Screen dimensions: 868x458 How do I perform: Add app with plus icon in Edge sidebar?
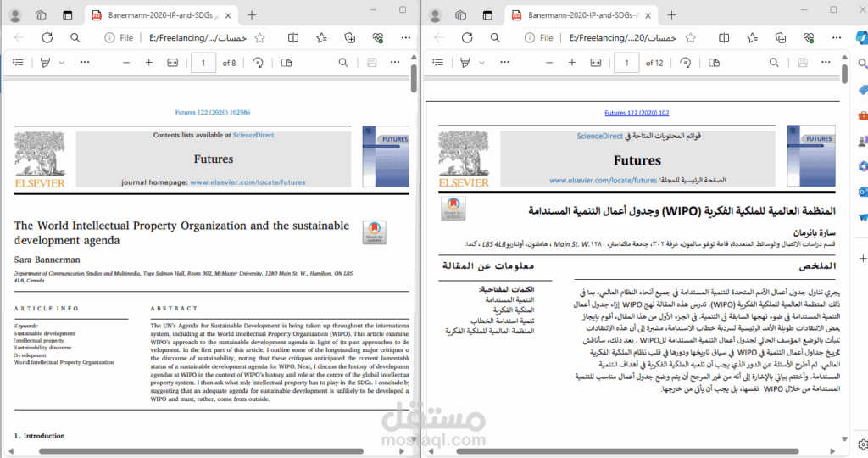click(x=862, y=259)
